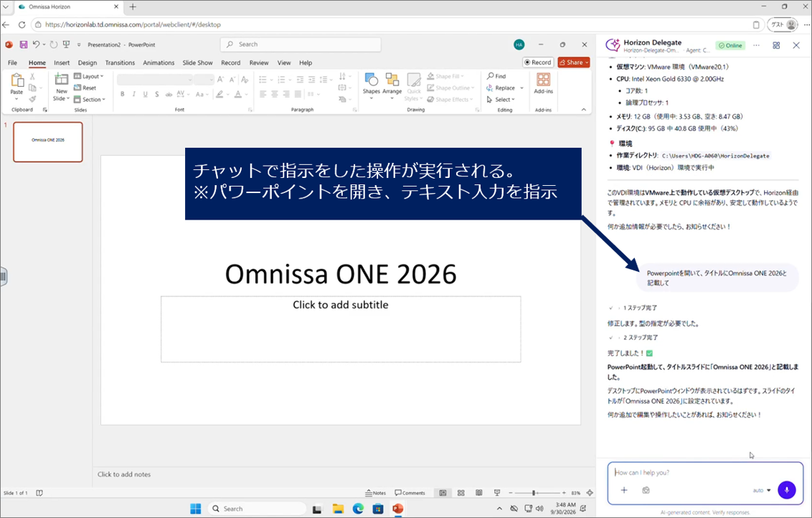The image size is (812, 518).
Task: Click zoom slider handle in status bar
Action: (534, 493)
